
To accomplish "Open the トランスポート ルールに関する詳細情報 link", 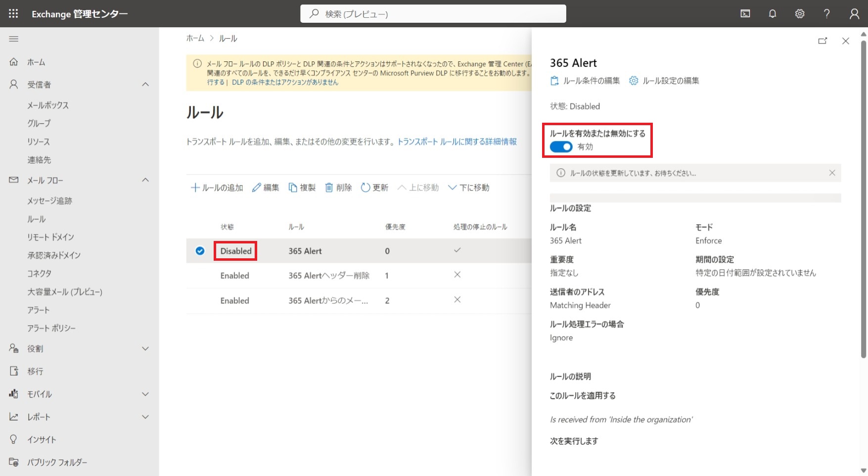I will 457,142.
